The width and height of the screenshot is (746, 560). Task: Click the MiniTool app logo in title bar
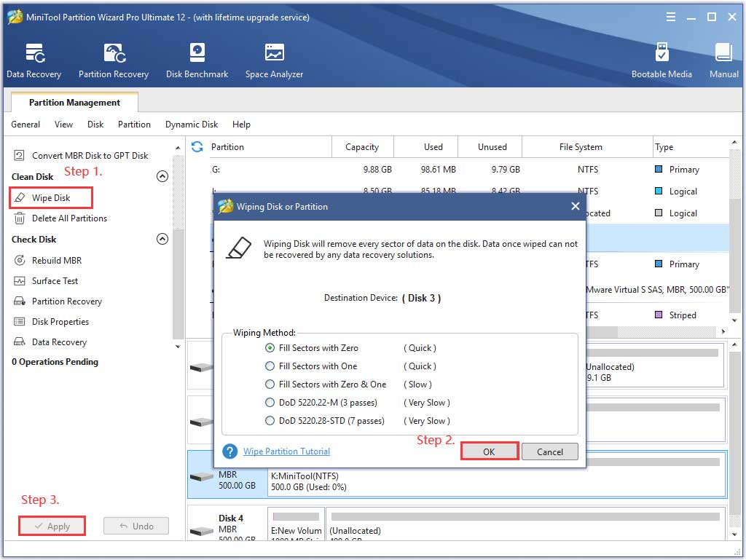point(15,17)
